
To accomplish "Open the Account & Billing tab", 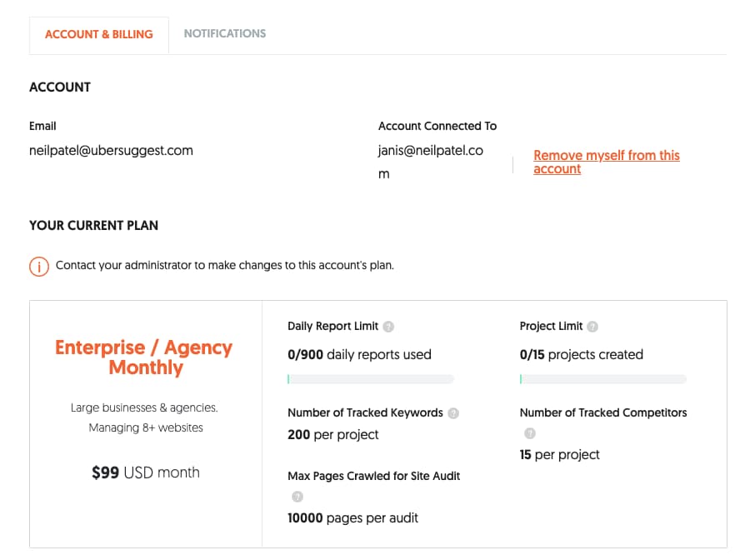I will click(99, 34).
